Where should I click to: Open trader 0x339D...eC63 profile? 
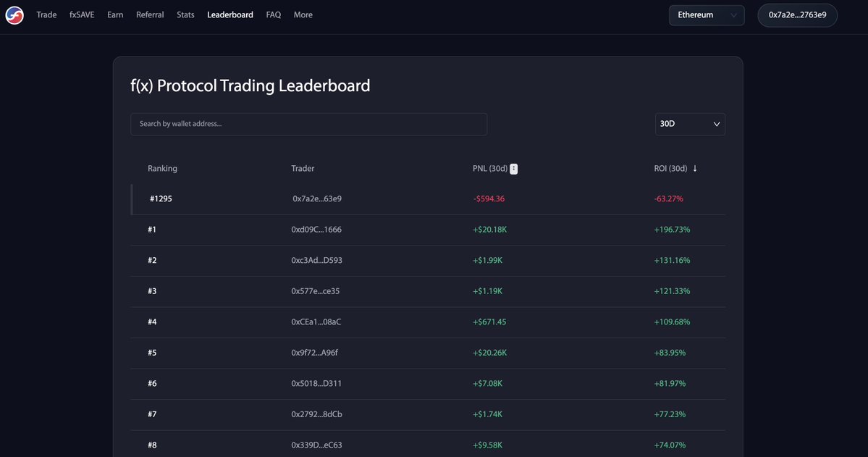(x=316, y=445)
